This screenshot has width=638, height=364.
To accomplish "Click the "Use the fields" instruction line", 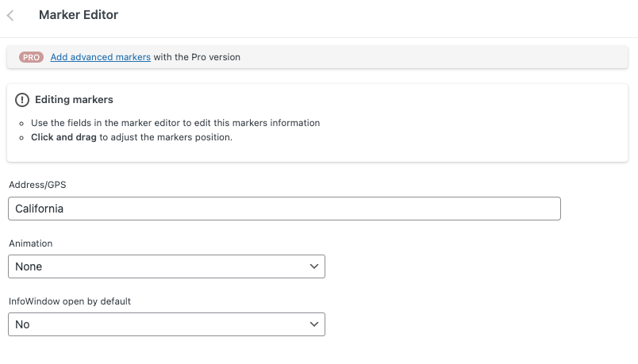I will (x=175, y=123).
